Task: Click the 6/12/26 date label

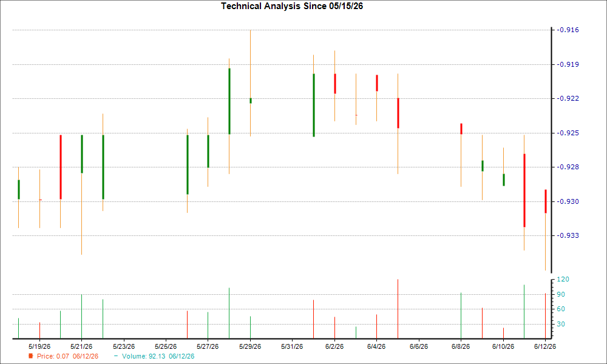Action: [x=545, y=346]
